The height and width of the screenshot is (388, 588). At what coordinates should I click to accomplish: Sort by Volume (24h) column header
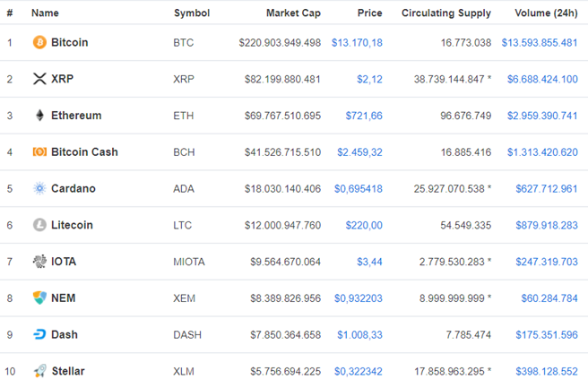click(x=546, y=13)
